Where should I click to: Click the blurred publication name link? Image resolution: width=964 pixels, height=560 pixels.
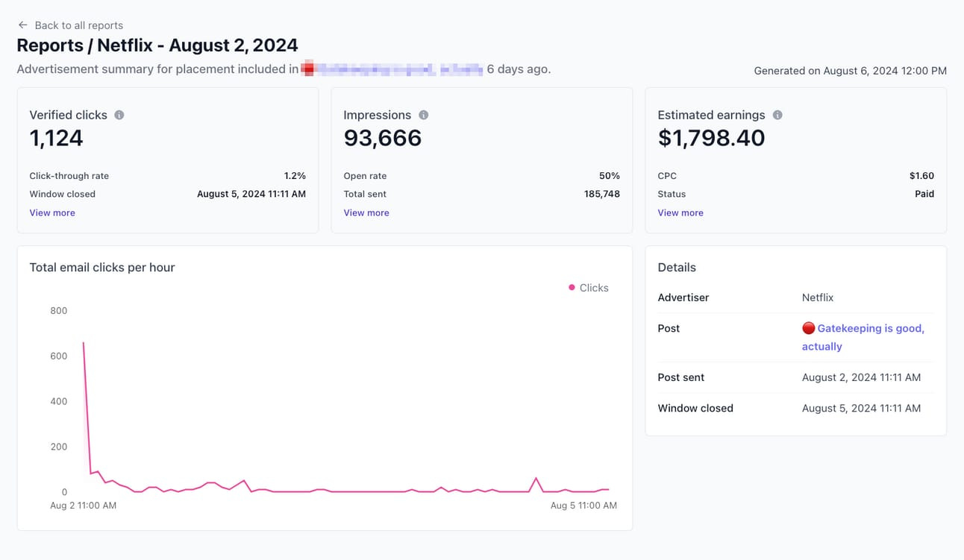392,69
